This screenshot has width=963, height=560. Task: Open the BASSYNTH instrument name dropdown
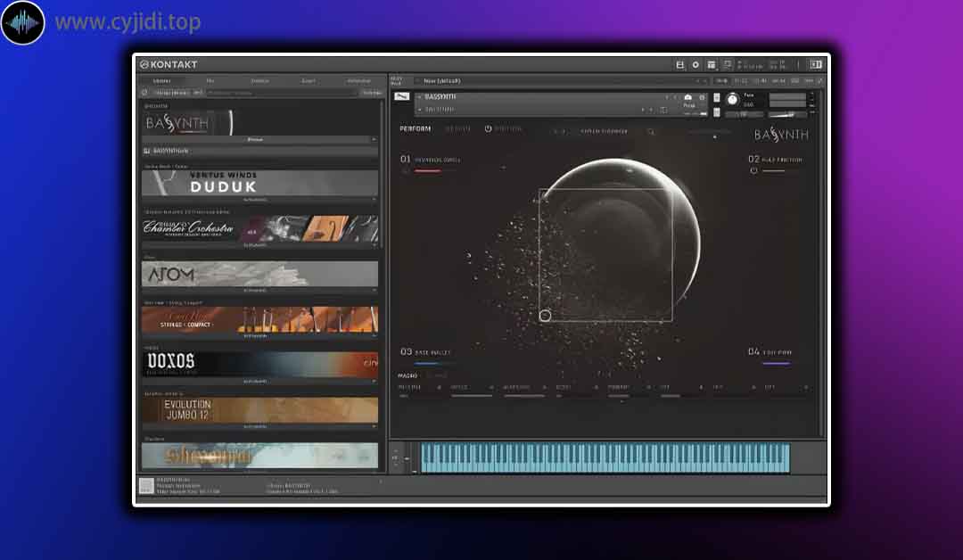coord(419,97)
